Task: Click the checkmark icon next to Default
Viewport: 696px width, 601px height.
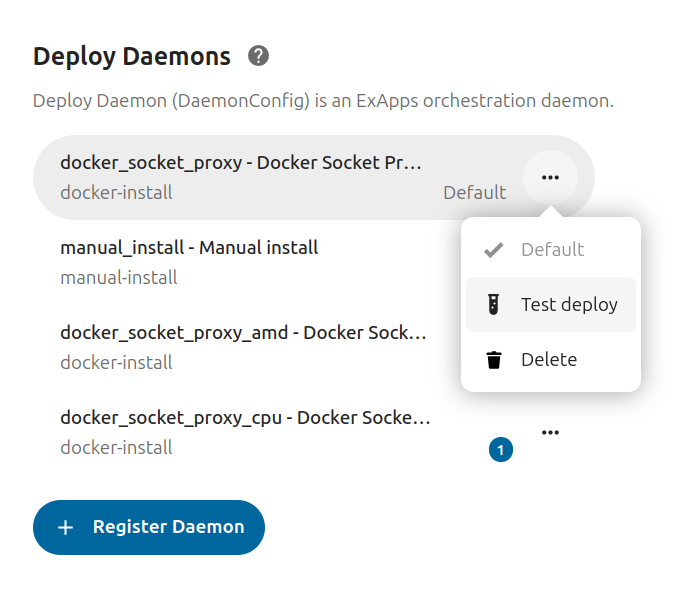Action: pos(493,250)
